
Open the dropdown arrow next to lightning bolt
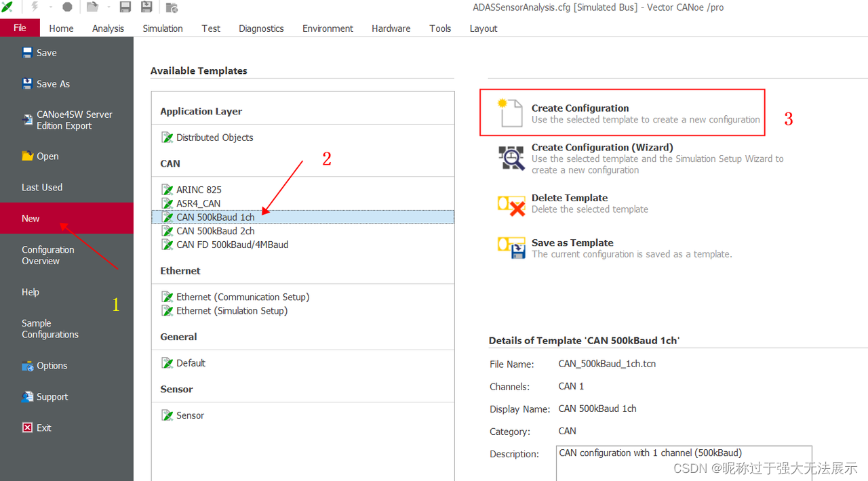50,7
